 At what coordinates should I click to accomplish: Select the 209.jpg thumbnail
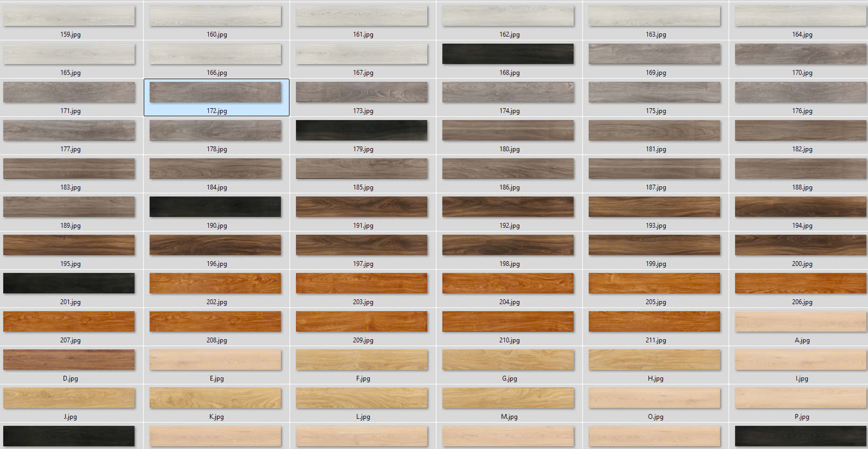(x=362, y=321)
